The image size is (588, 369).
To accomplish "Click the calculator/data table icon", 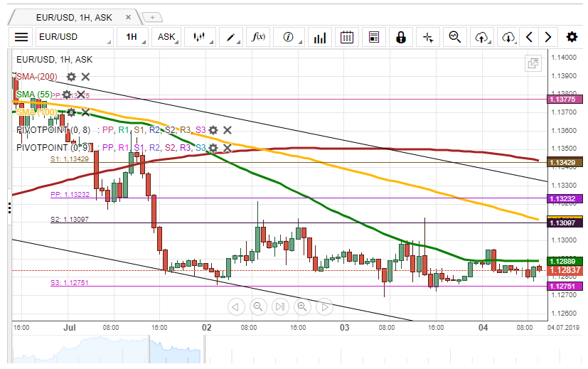I will [374, 37].
